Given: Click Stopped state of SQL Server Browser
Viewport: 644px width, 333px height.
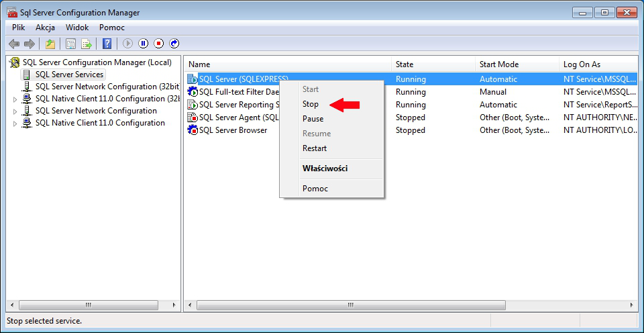Looking at the screenshot, I should click(411, 130).
